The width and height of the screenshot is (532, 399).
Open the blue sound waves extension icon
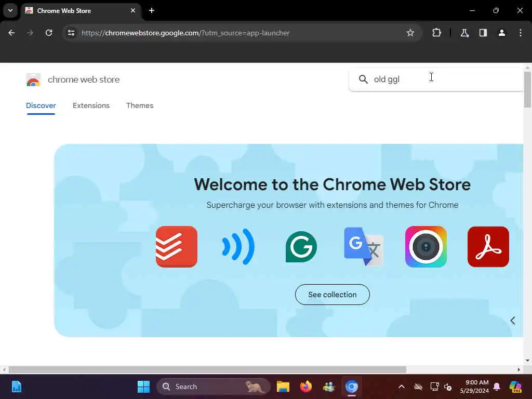[238, 247]
